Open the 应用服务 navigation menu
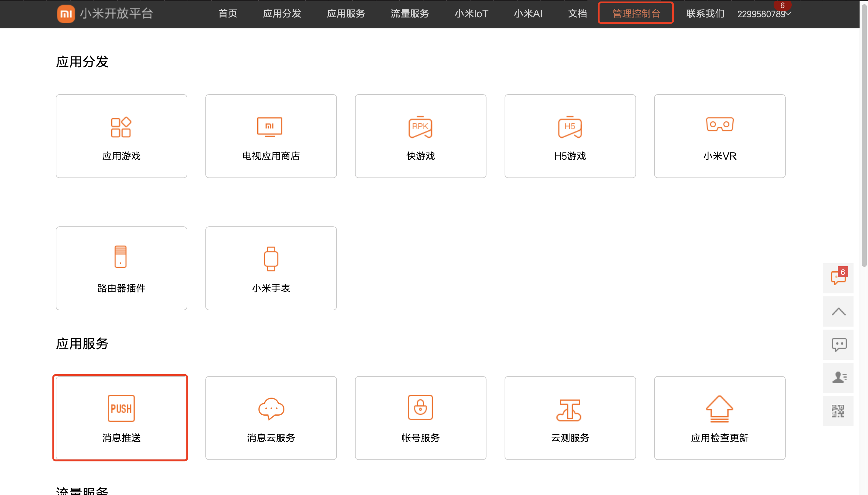The height and width of the screenshot is (495, 868). [x=346, y=14]
